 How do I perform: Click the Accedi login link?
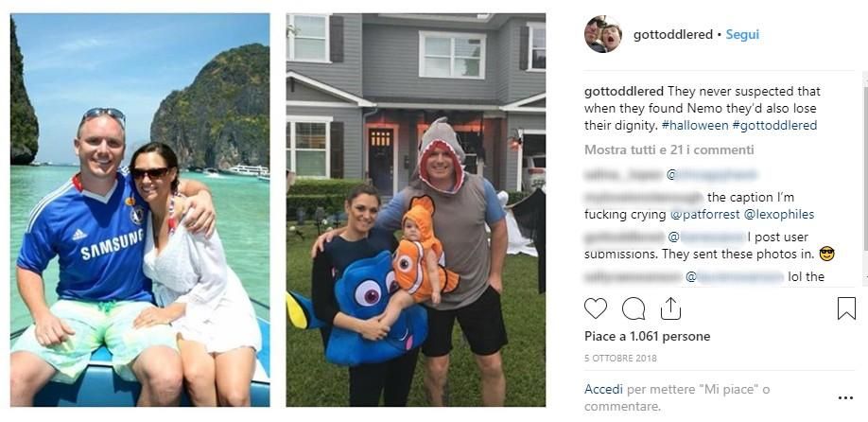603,389
